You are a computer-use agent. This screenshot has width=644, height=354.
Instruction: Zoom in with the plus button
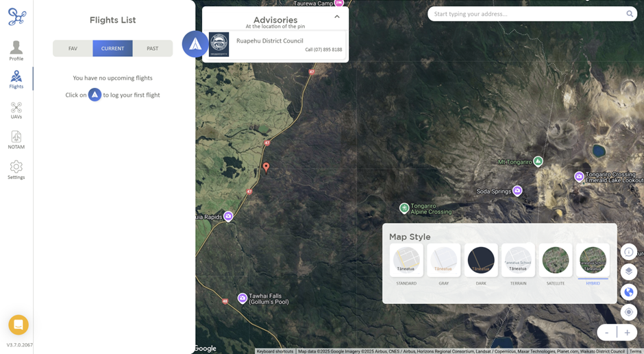click(x=627, y=333)
